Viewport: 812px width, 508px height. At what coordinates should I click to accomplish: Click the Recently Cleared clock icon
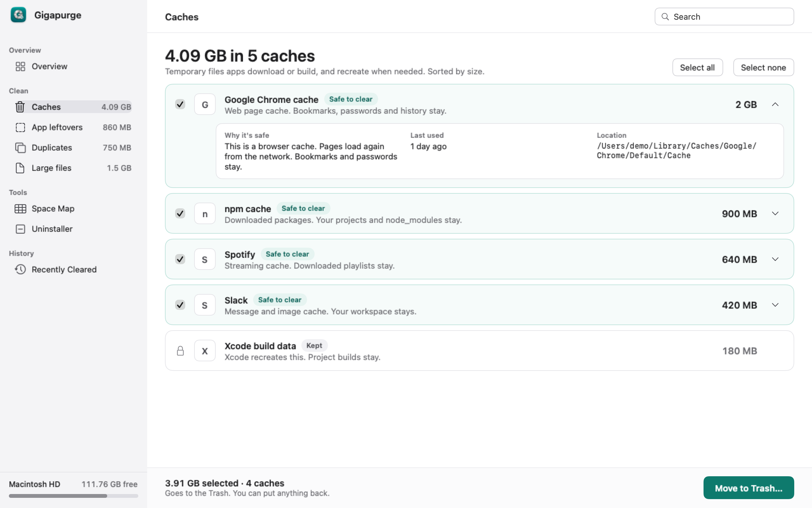(x=20, y=270)
